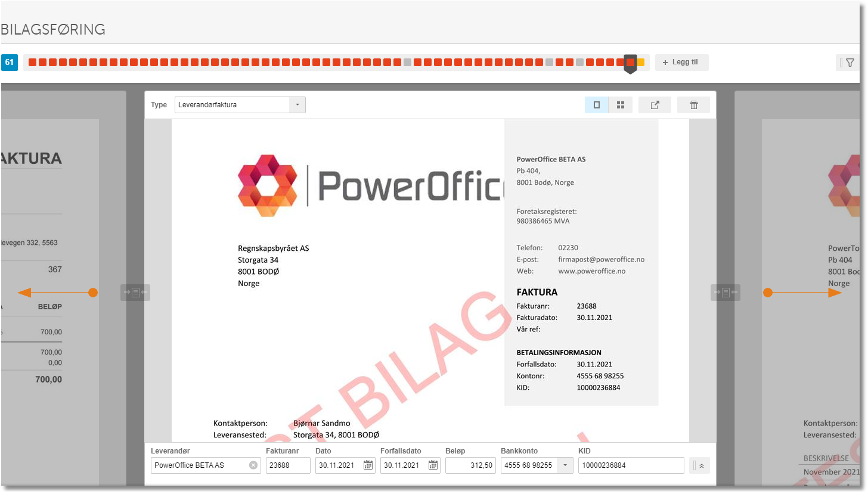Click the FAKTURA heading in invoice
This screenshot has height=494, width=868.
537,293
